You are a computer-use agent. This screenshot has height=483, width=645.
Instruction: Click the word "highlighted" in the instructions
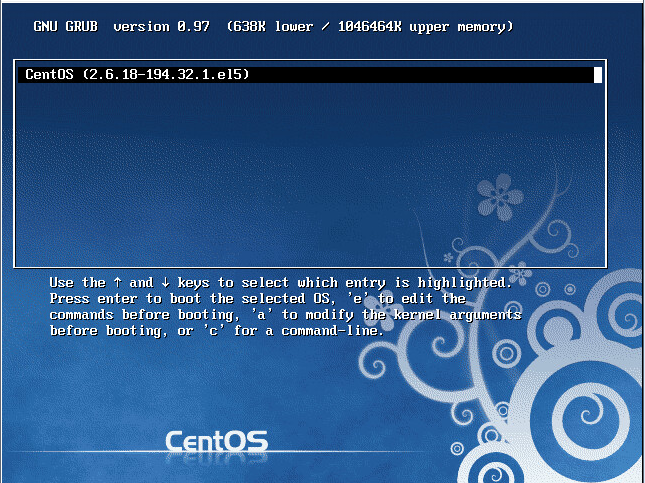[467, 283]
